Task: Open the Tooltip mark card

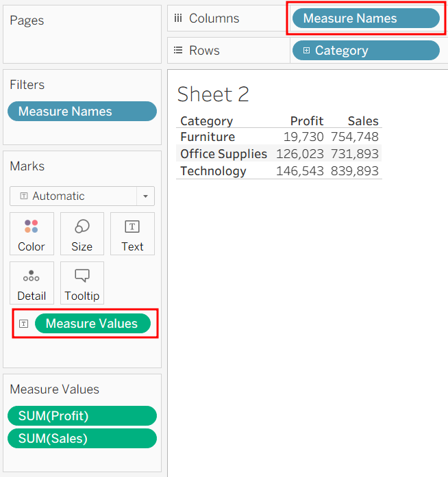Action: 82,283
